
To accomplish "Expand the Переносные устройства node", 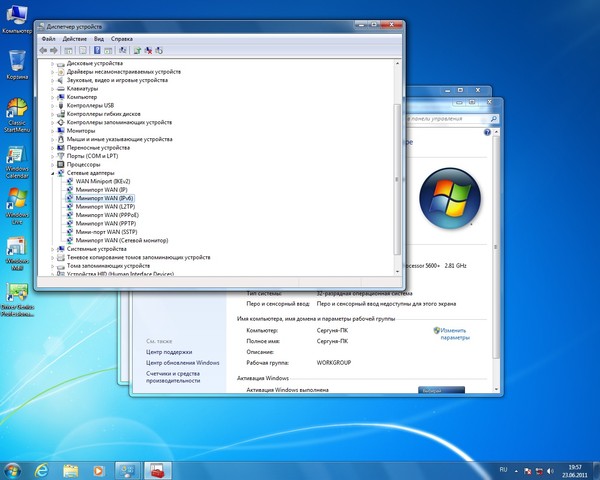I will pos(53,148).
